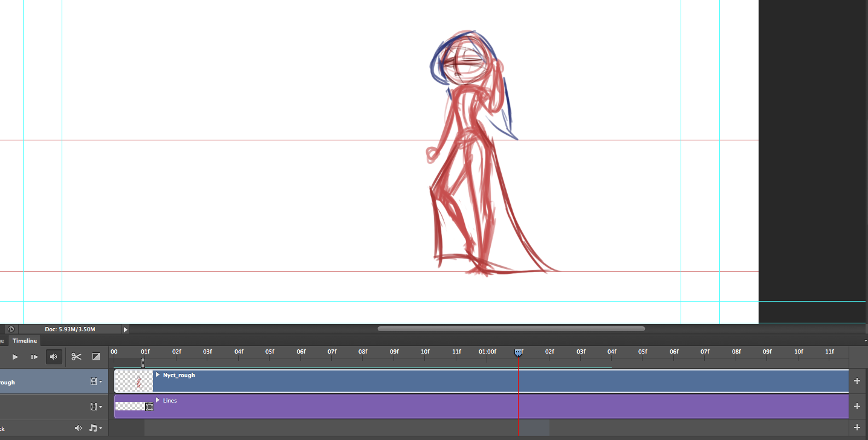Image resolution: width=868 pixels, height=440 pixels.
Task: Click the work area start handle
Action: (x=143, y=363)
